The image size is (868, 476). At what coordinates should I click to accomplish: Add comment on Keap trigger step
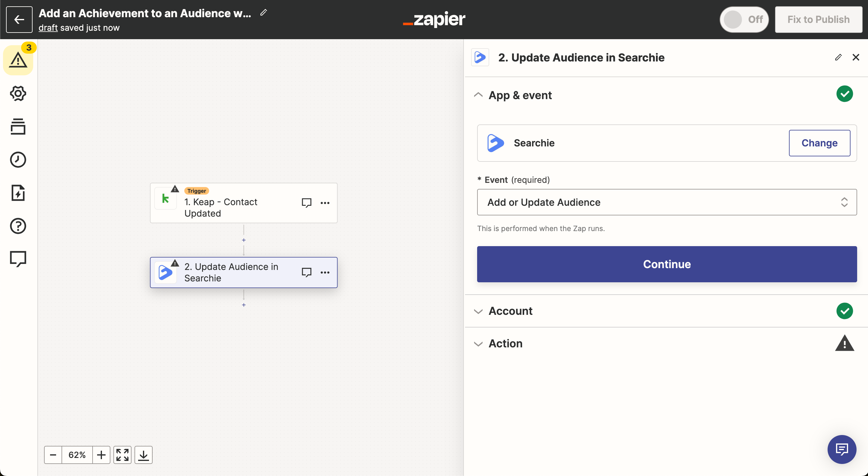click(306, 203)
